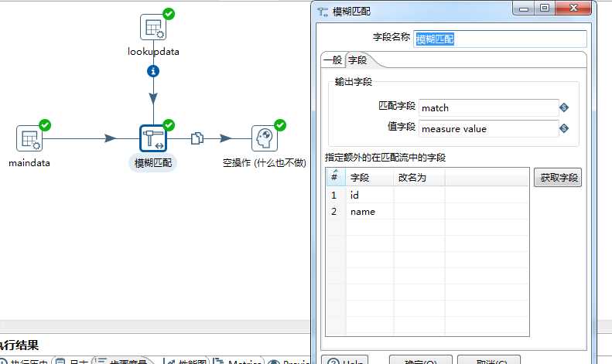Click the copy rows icon on output hop
Viewport: 612px width, 364px height.
tap(197, 138)
